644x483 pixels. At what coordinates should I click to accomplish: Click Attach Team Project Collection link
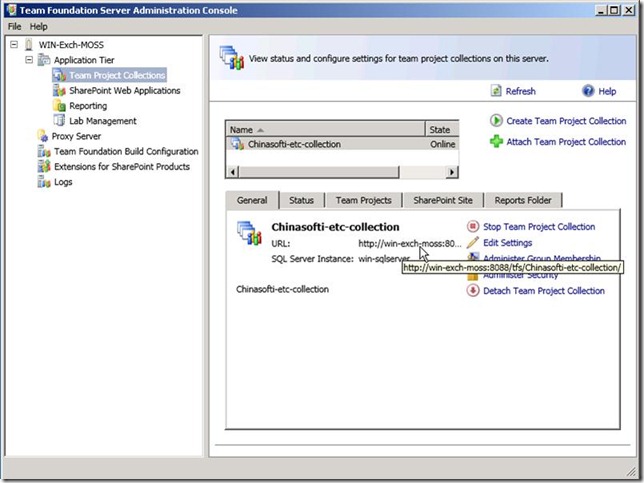(566, 142)
